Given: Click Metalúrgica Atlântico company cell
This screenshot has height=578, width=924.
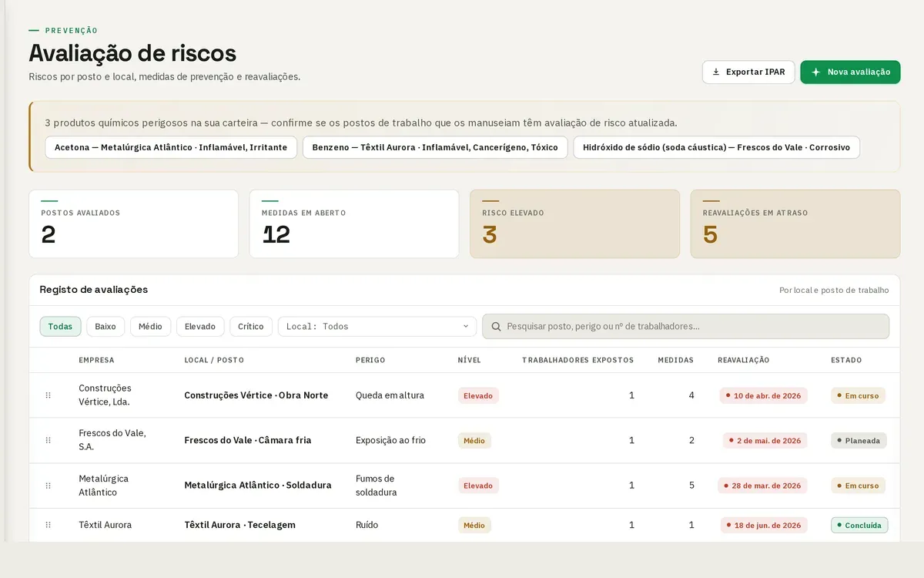Looking at the screenshot, I should tap(104, 486).
